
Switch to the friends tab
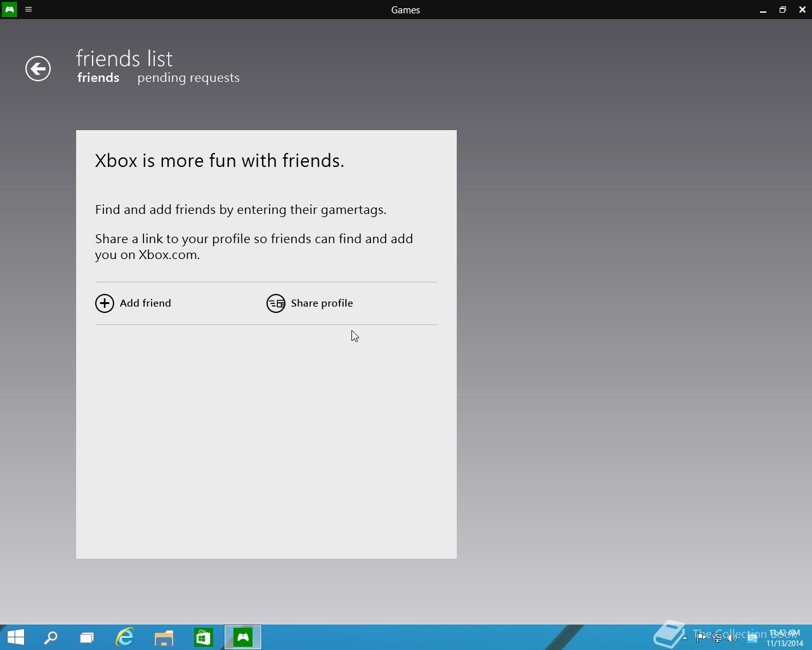pyautogui.click(x=98, y=77)
